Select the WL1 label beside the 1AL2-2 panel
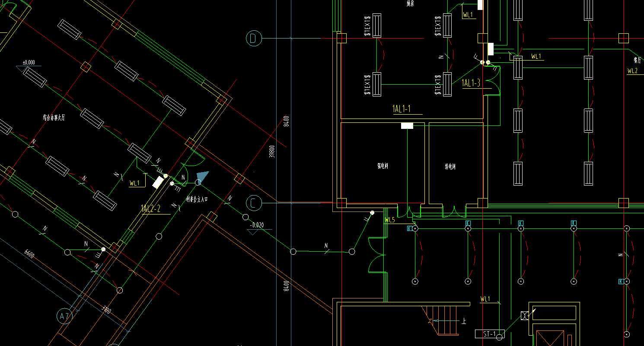 (x=134, y=183)
